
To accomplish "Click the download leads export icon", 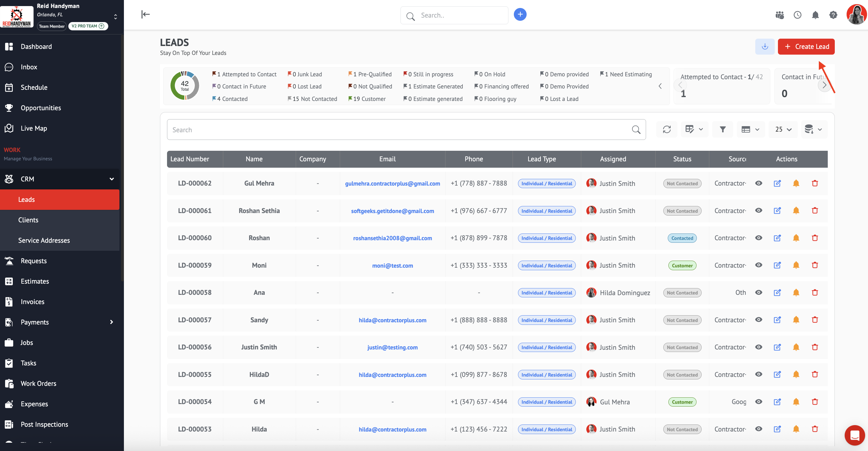I will (x=765, y=47).
